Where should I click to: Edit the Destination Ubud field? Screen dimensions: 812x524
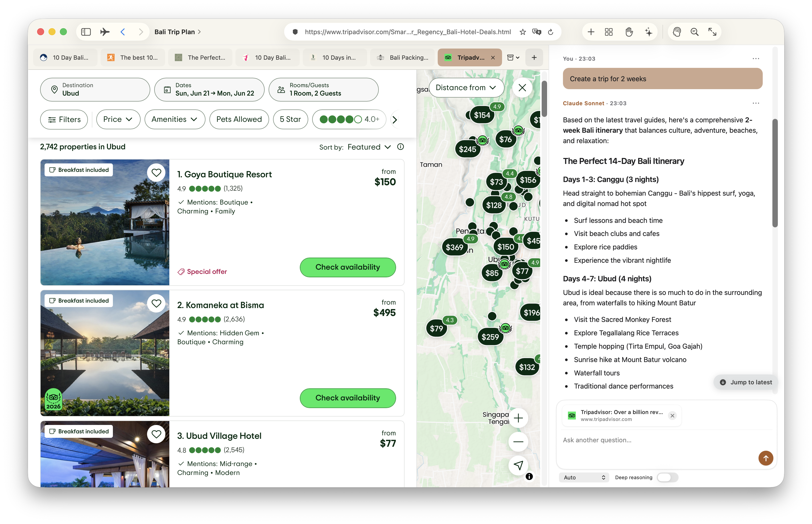click(95, 89)
